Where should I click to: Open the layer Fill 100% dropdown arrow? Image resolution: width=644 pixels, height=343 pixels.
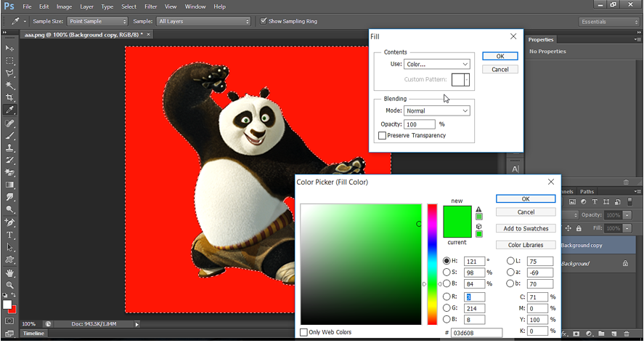coord(627,228)
